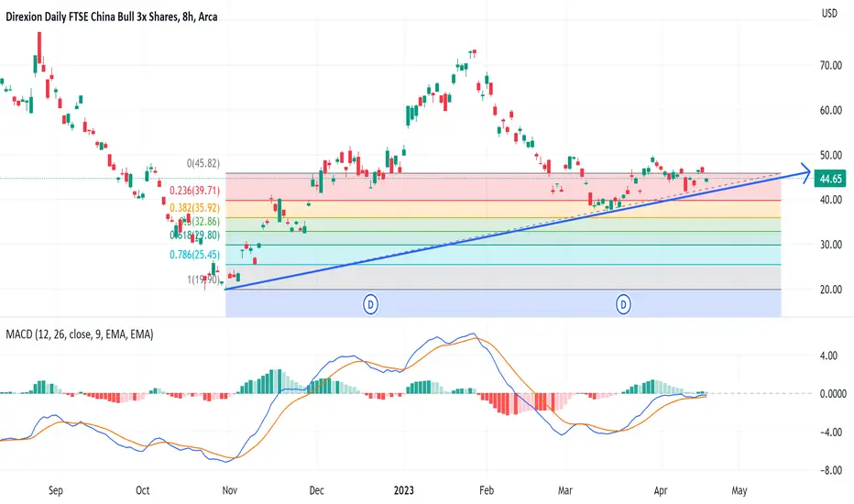Click the 2023 label on time axis

(x=403, y=490)
